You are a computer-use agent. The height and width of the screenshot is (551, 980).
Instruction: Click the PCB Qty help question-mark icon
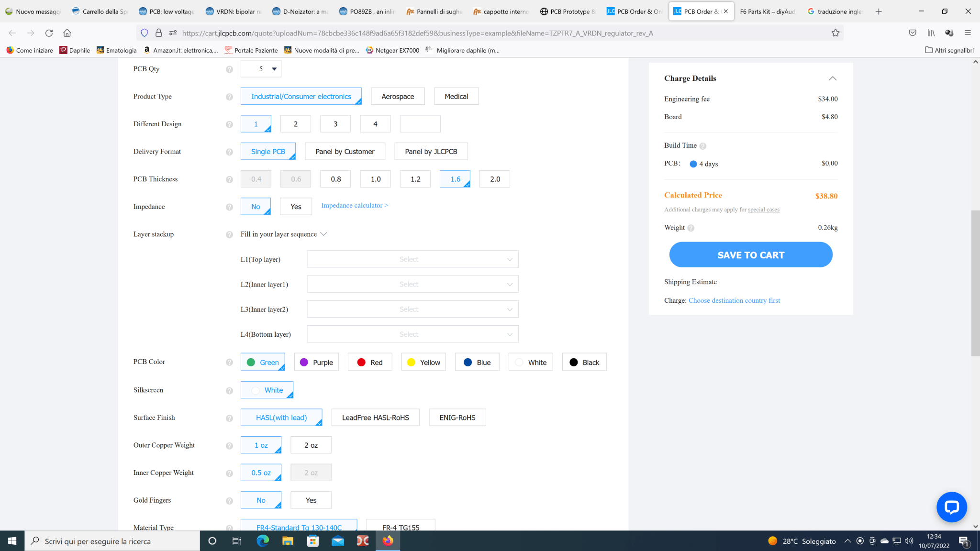pyautogui.click(x=229, y=69)
